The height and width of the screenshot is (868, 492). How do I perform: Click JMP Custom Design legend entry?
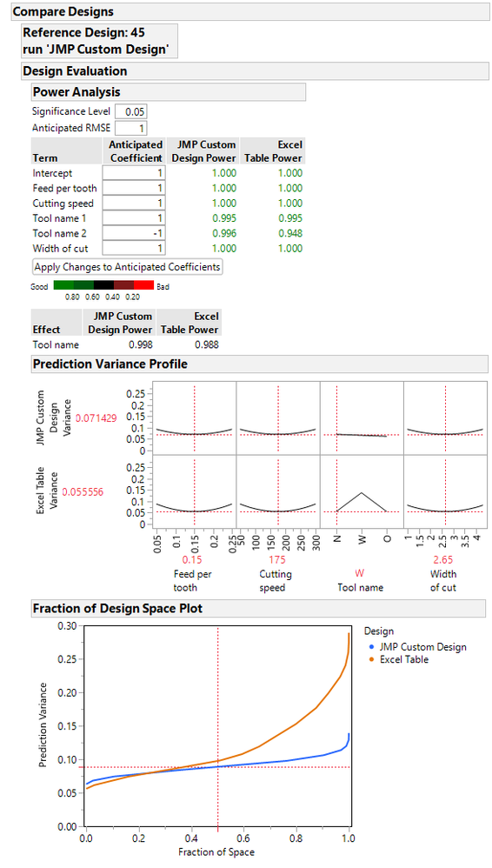tap(419, 646)
